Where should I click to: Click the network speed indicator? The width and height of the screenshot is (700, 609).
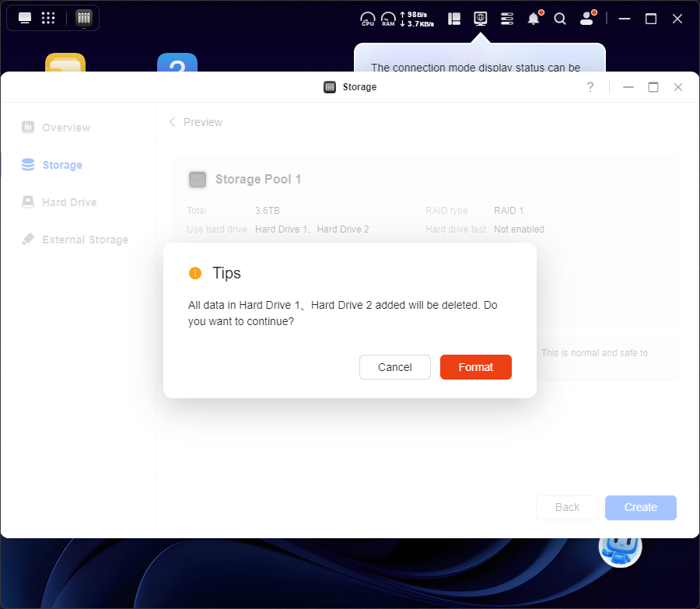417,19
